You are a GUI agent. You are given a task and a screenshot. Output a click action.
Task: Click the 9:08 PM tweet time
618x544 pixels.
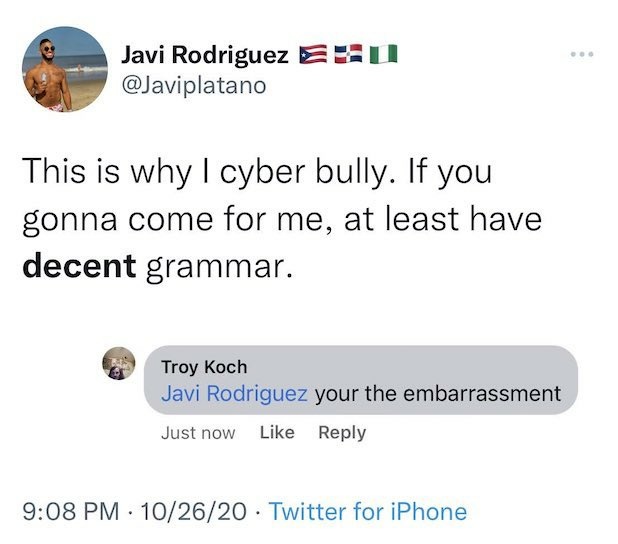[64, 512]
